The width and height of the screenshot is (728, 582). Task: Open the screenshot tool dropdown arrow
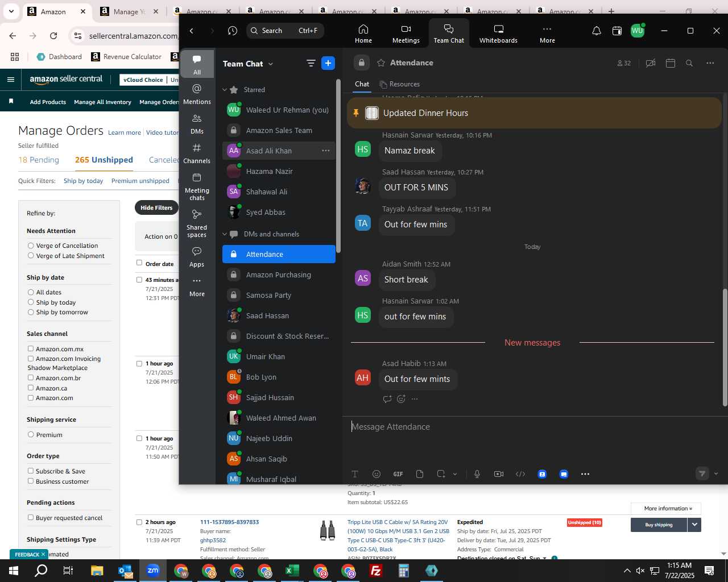click(x=455, y=474)
